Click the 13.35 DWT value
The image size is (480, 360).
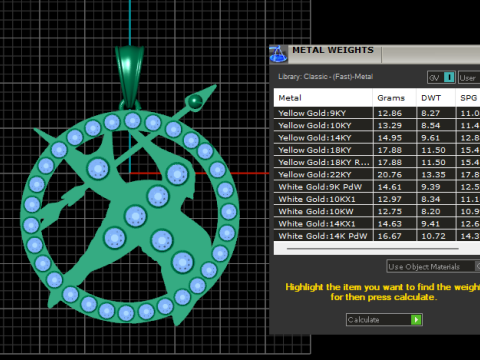coord(433,174)
